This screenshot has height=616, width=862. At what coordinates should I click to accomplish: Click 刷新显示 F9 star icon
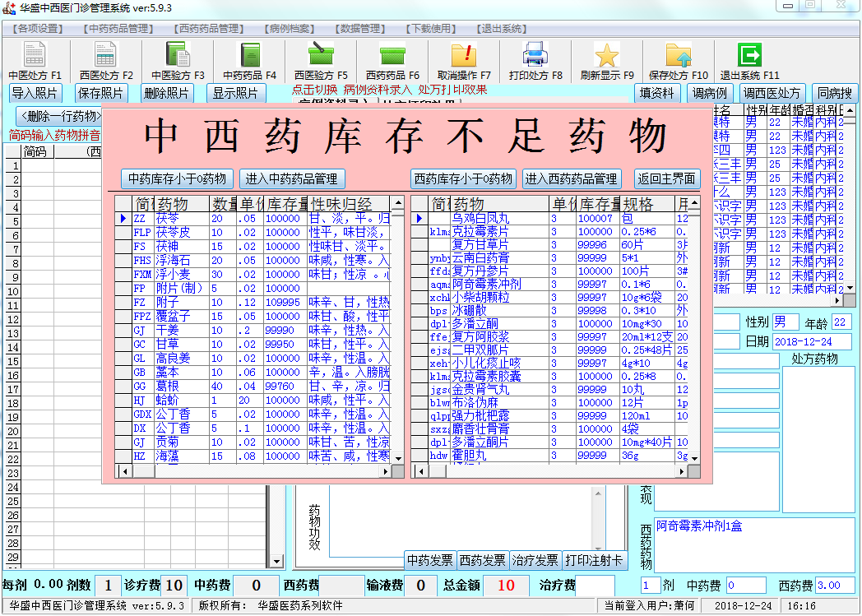(x=607, y=60)
